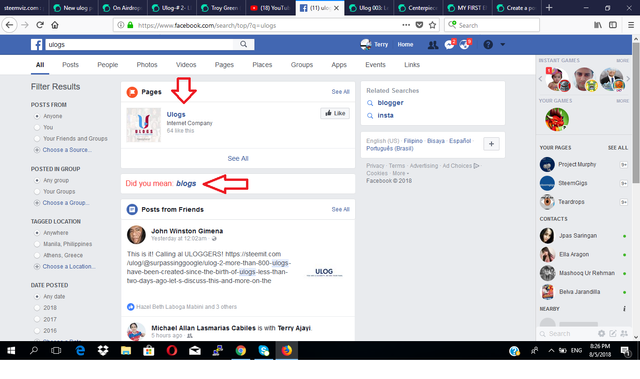
Task: Select You under Posts From
Action: [37, 127]
